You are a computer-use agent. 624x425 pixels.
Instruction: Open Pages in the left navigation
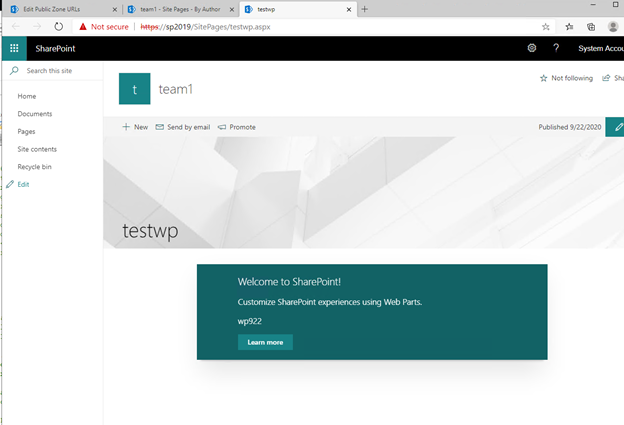(x=26, y=131)
